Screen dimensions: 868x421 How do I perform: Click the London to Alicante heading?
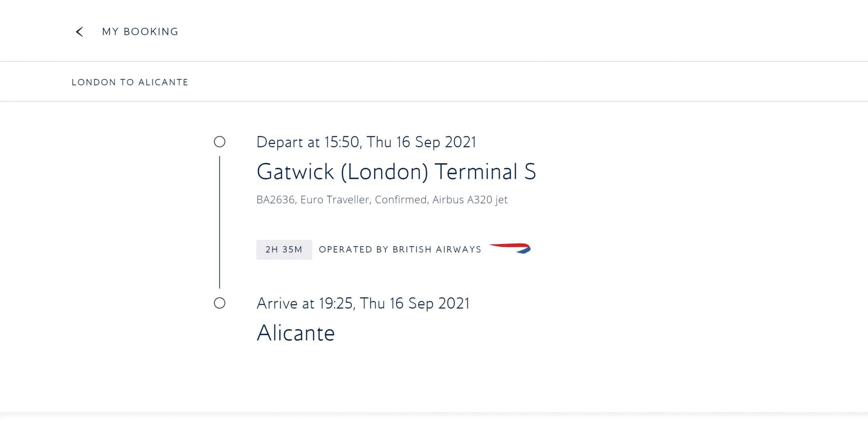pyautogui.click(x=130, y=82)
